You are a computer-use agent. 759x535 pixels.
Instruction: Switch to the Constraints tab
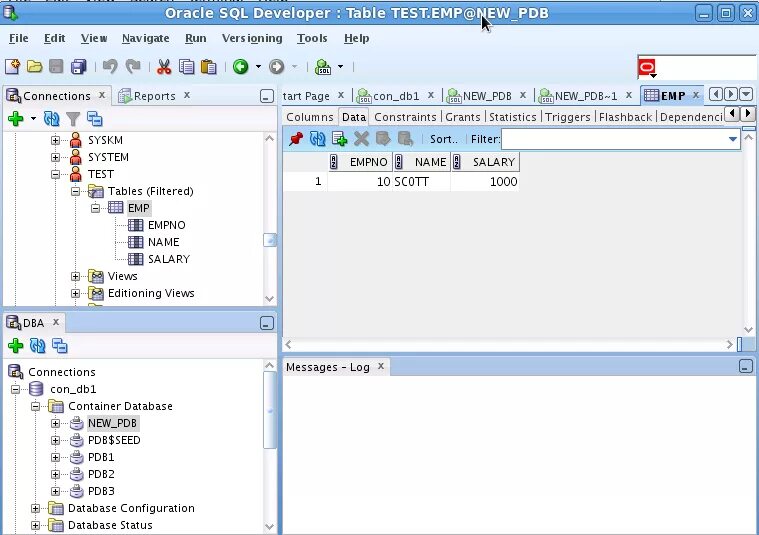tap(405, 117)
